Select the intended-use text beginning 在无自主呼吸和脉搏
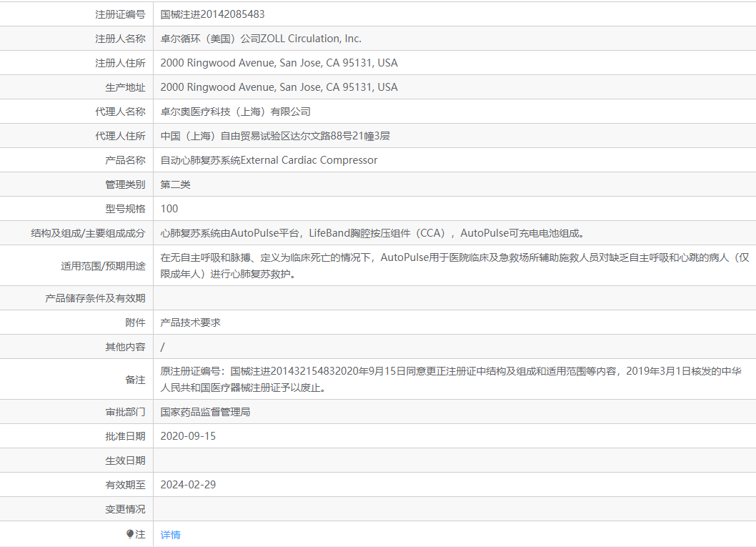The image size is (756, 547). pyautogui.click(x=454, y=266)
